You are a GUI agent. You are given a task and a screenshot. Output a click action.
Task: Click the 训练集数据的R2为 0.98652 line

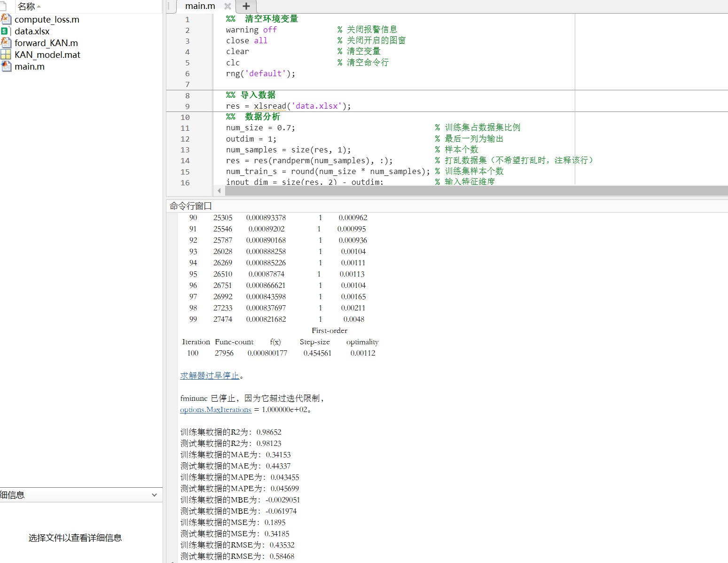click(231, 432)
